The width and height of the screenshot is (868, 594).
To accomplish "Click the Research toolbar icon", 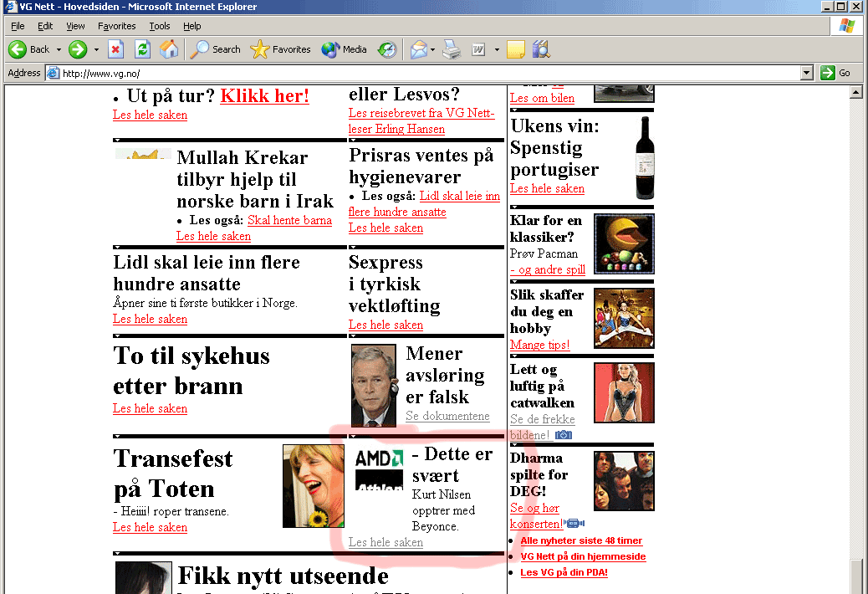I will click(x=541, y=49).
